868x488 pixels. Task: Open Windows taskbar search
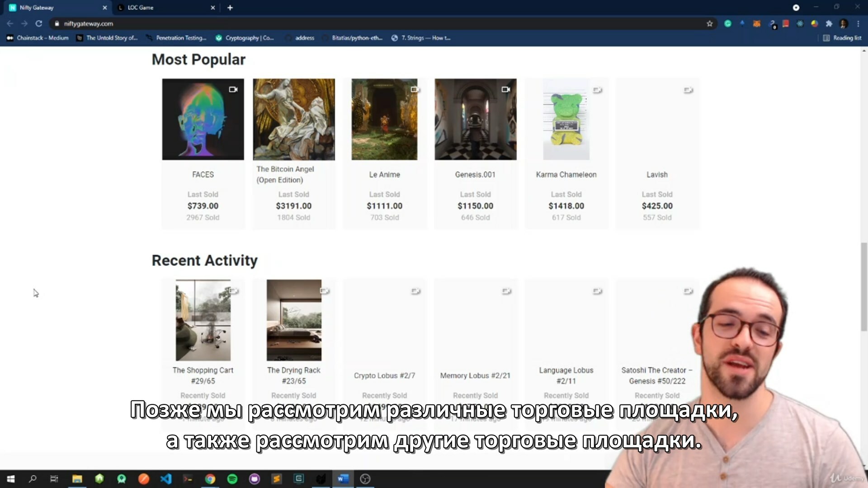(x=33, y=479)
